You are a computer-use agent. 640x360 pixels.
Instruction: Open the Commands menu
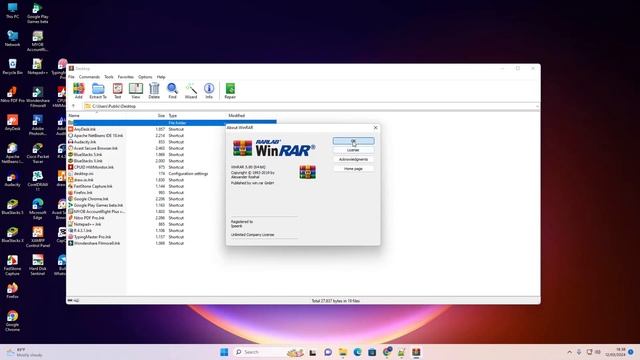(x=89, y=77)
